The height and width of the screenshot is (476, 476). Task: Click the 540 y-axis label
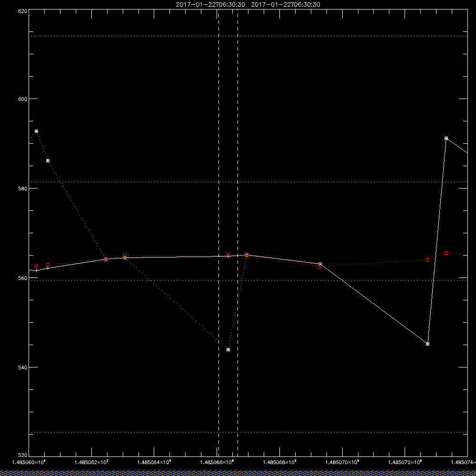tap(23, 367)
